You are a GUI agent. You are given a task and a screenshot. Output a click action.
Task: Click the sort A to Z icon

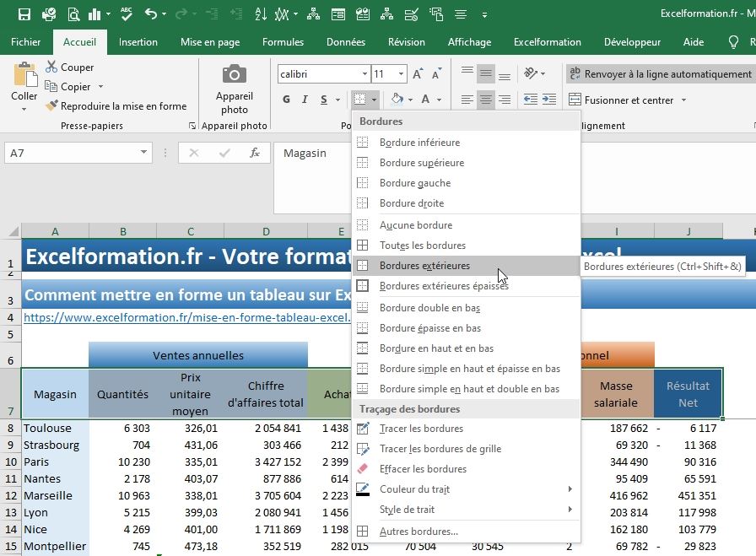pyautogui.click(x=261, y=14)
